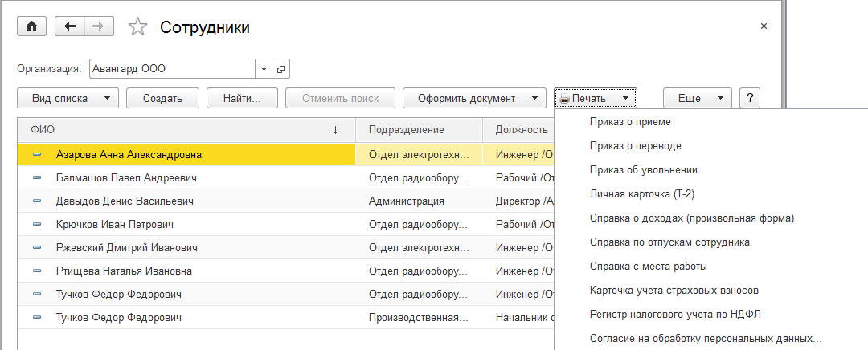This screenshot has height=350, width=868.
Task: Click the Создать button
Action: pos(163,98)
